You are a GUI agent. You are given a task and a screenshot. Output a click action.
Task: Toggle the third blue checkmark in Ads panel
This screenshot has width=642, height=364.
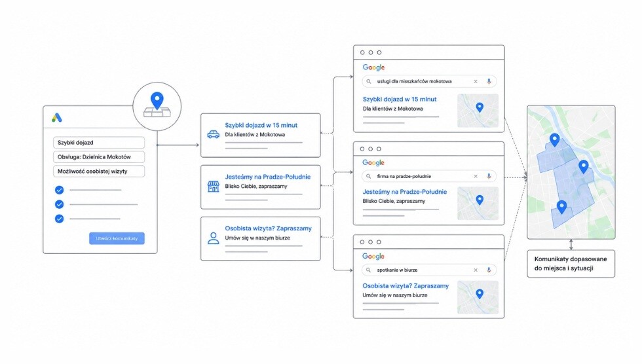(x=60, y=219)
